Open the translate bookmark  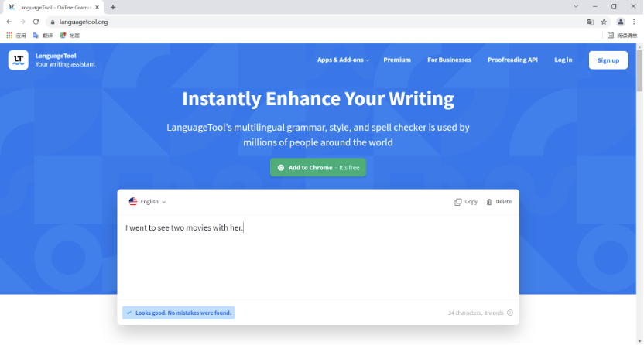coord(43,36)
